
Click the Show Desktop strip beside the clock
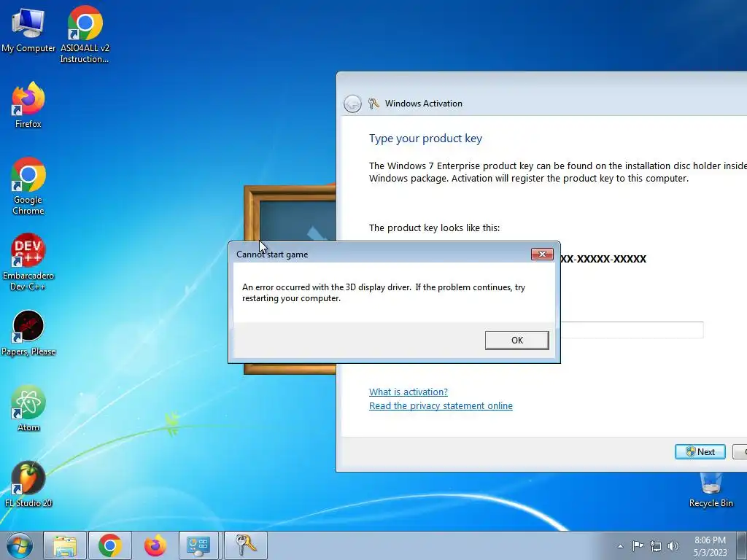click(x=742, y=545)
